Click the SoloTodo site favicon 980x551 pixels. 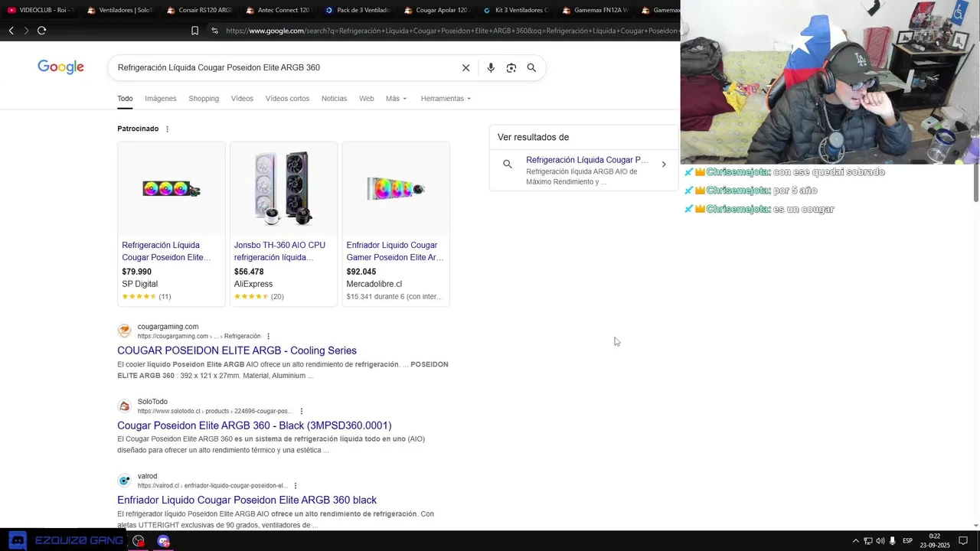124,406
